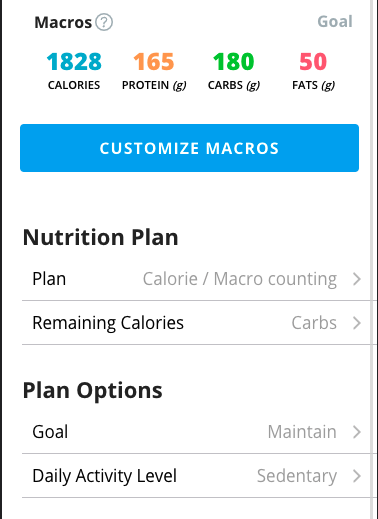The width and height of the screenshot is (378, 519).
Task: Click the 165 protein grams figure
Action: click(x=154, y=62)
